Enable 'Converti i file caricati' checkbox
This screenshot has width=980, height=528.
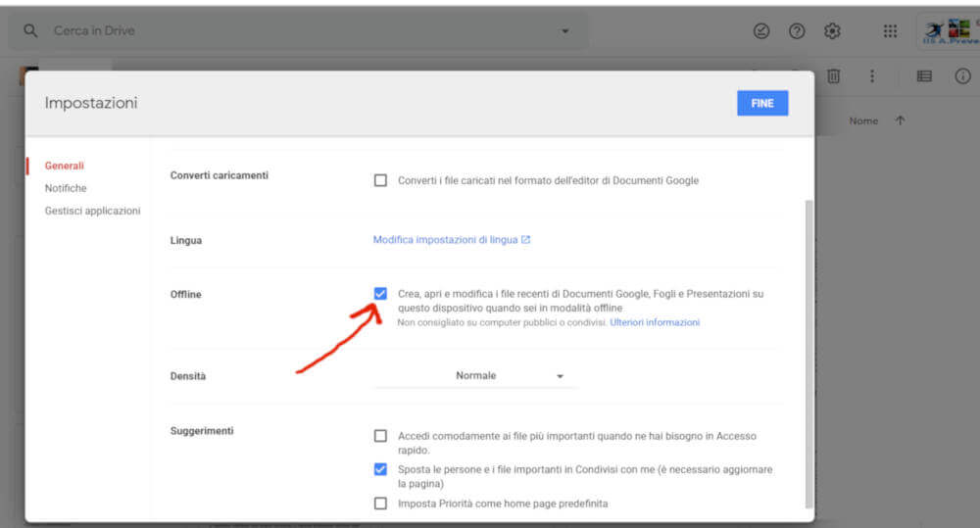pos(380,180)
